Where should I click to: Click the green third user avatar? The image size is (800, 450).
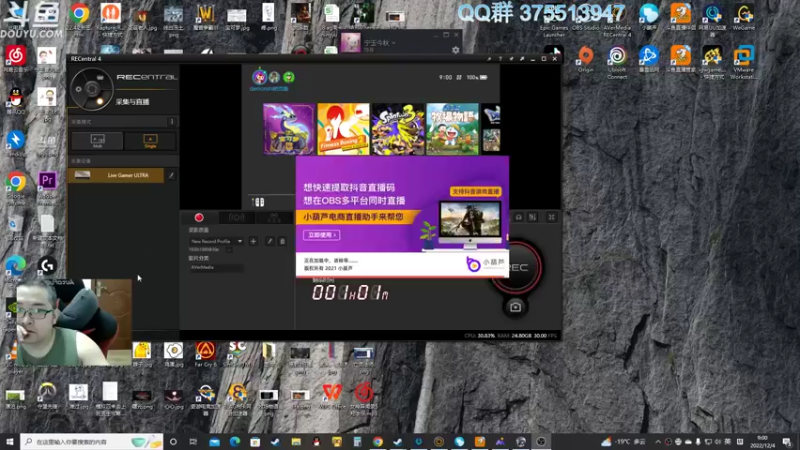click(289, 77)
